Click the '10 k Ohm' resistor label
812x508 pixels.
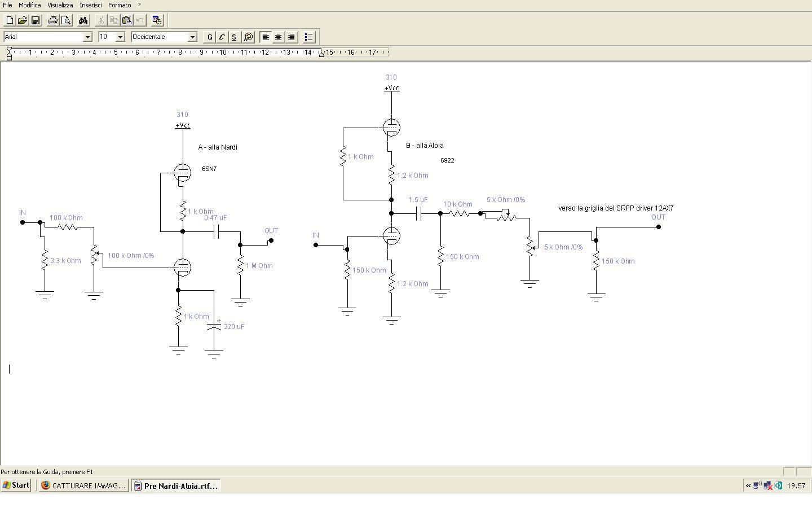pyautogui.click(x=458, y=204)
